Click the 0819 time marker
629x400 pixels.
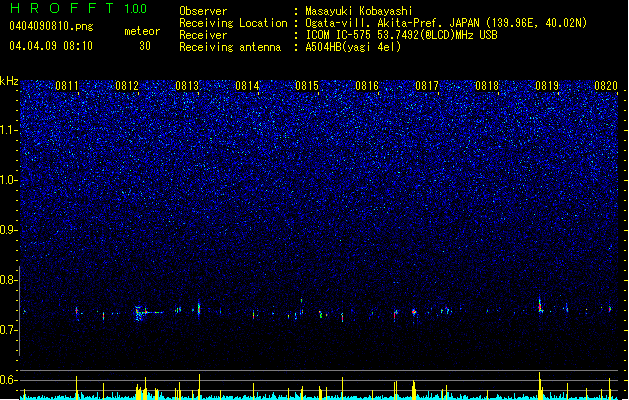click(547, 86)
